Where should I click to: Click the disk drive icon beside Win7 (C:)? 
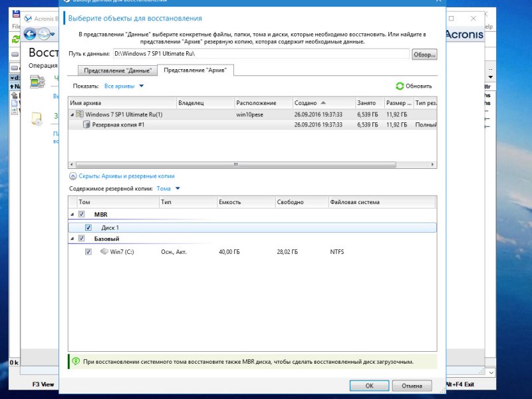tap(104, 251)
